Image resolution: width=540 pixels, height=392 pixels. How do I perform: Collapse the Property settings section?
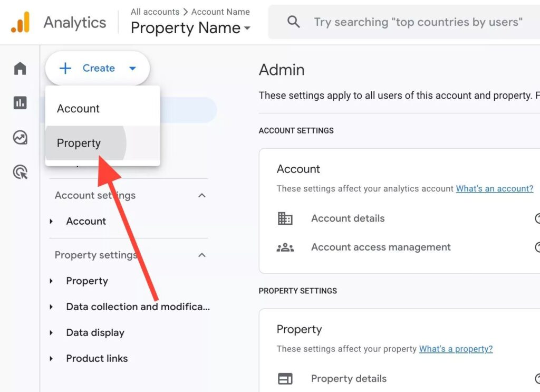click(x=201, y=255)
